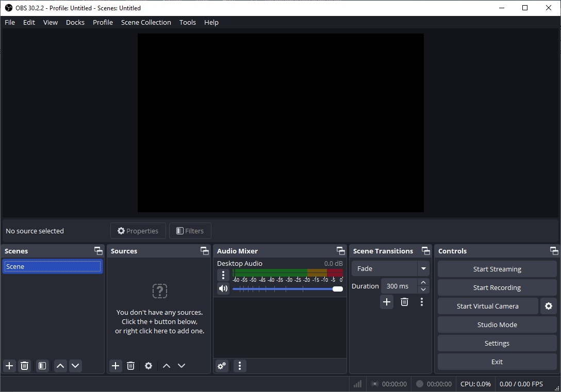561x392 pixels.
Task: Delete the selected scene with trash icon
Action: click(x=24, y=366)
